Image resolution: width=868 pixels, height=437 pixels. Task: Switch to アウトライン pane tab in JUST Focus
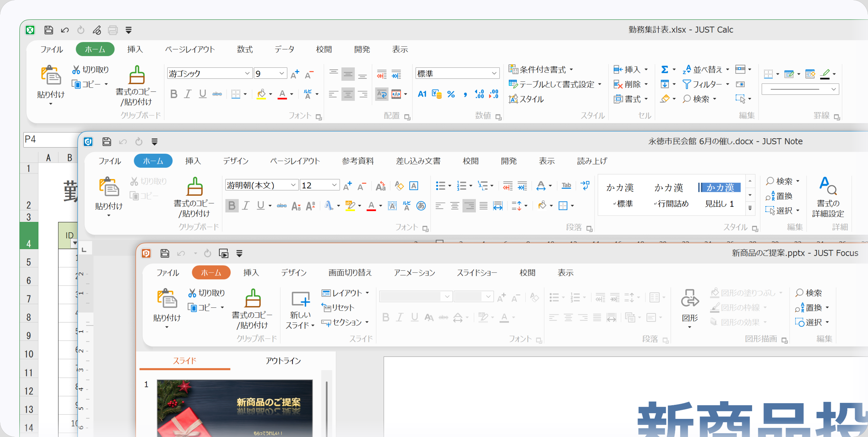coord(283,361)
